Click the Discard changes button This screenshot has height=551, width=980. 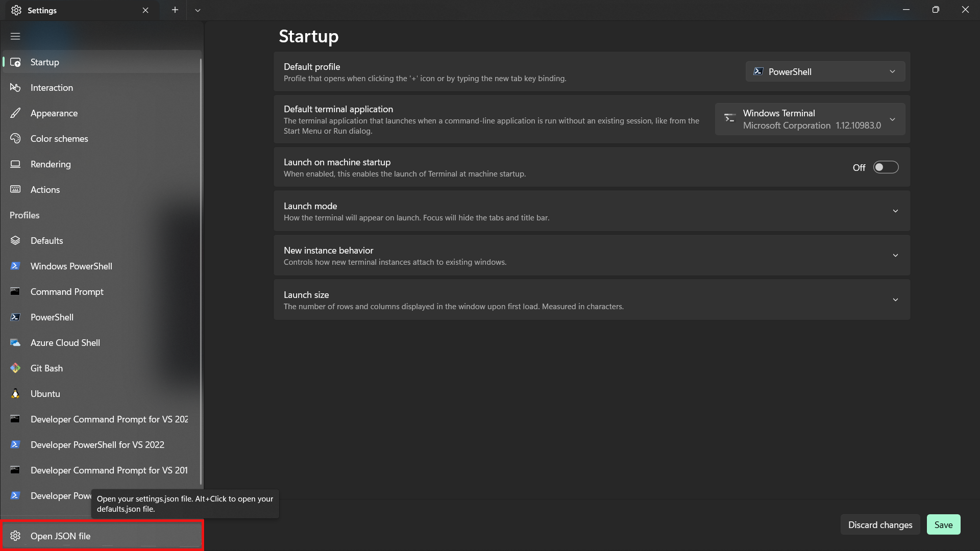click(x=880, y=524)
